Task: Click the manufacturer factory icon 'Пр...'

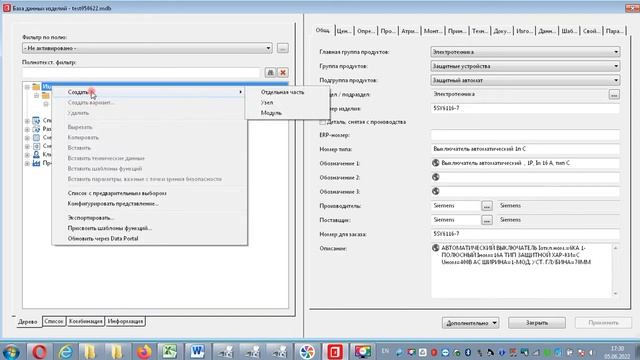Action: coord(36,163)
